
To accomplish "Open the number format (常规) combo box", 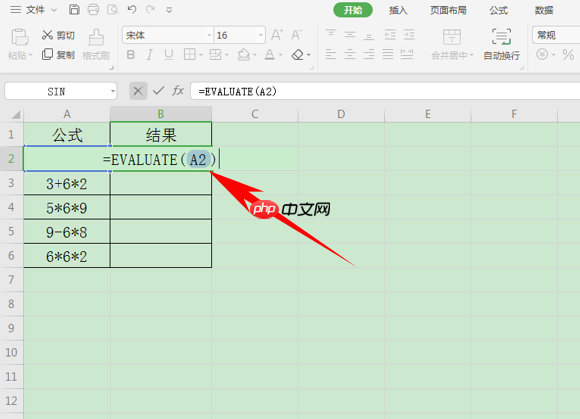I will coord(556,35).
